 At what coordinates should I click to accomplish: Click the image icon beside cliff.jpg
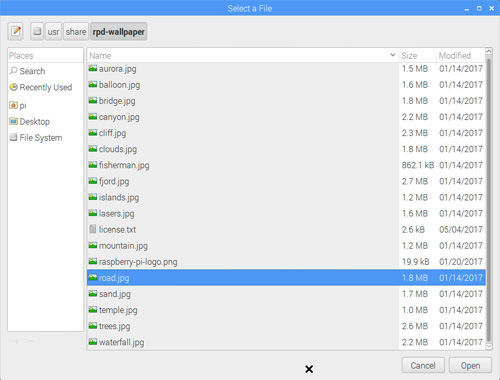coord(93,133)
